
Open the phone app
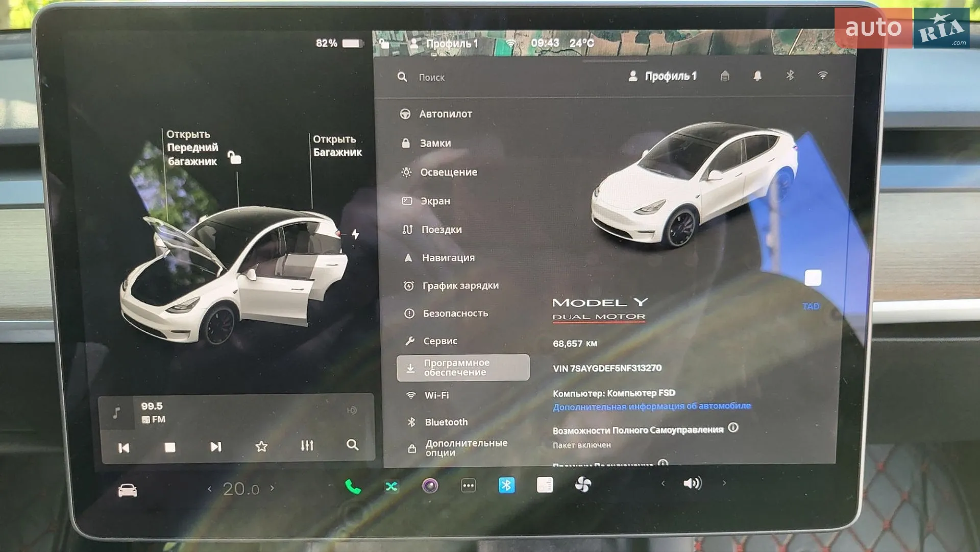353,487
